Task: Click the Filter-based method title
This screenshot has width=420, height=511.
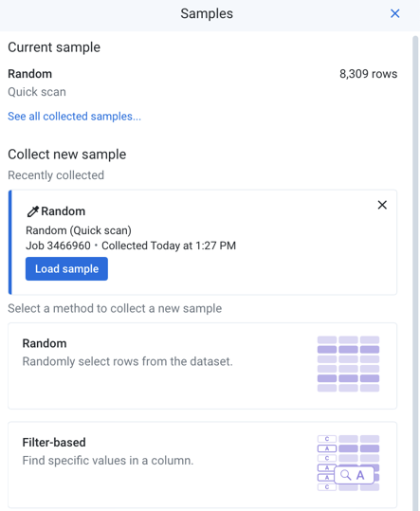Action: (54, 443)
